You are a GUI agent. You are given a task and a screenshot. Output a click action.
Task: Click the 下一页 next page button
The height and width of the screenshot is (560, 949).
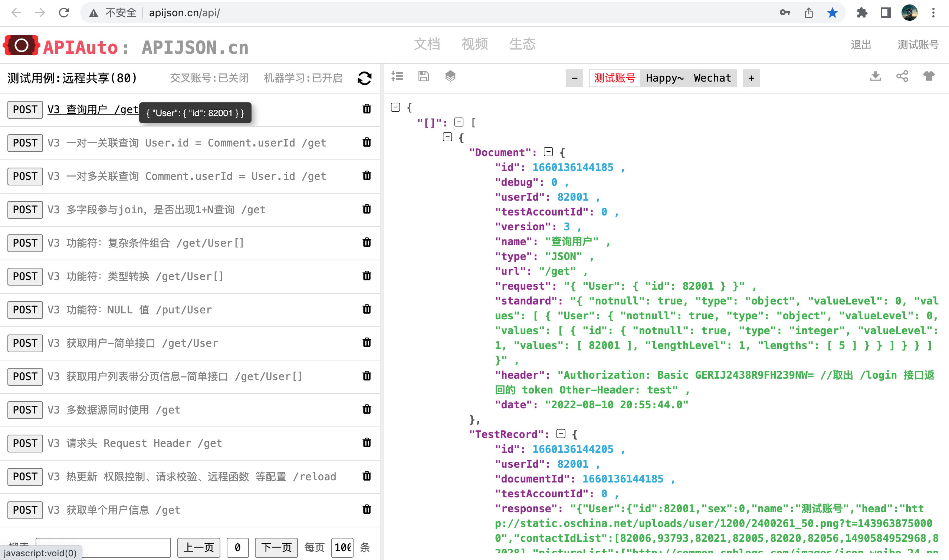(x=276, y=547)
